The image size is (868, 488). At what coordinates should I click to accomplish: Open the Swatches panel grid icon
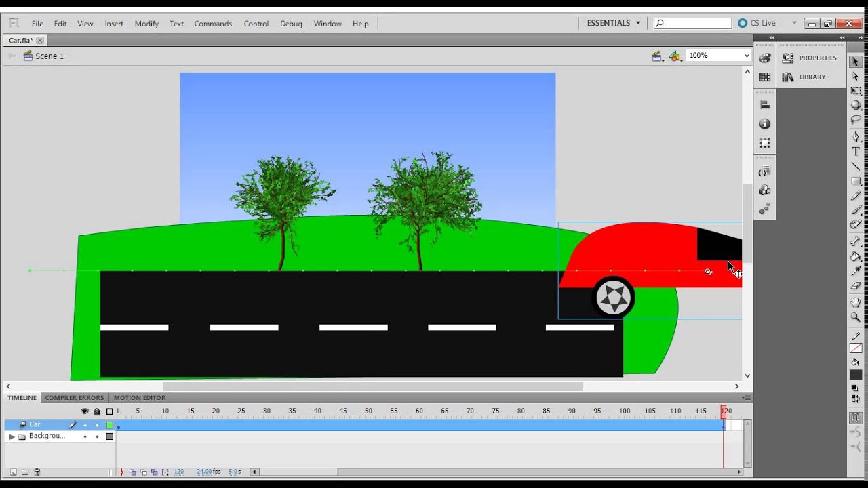pos(765,77)
